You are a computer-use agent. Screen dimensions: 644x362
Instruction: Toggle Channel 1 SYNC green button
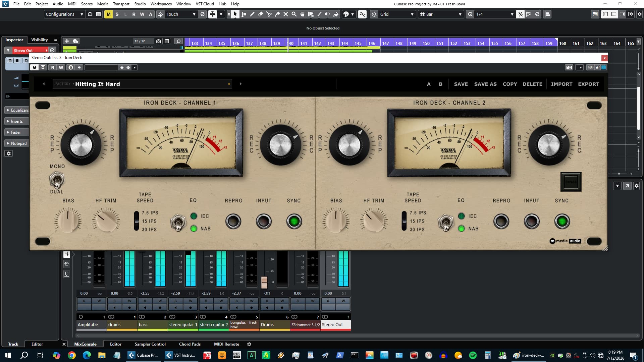pos(294,221)
